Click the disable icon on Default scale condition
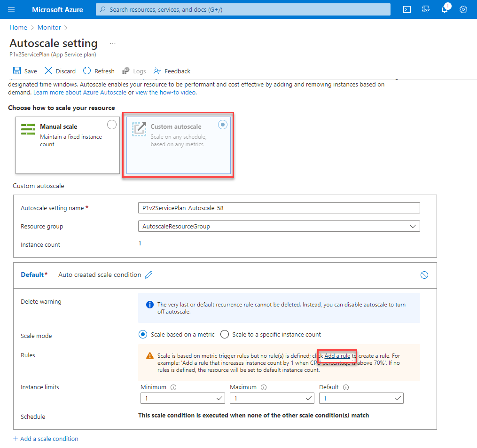The height and width of the screenshot is (448, 477). click(424, 275)
